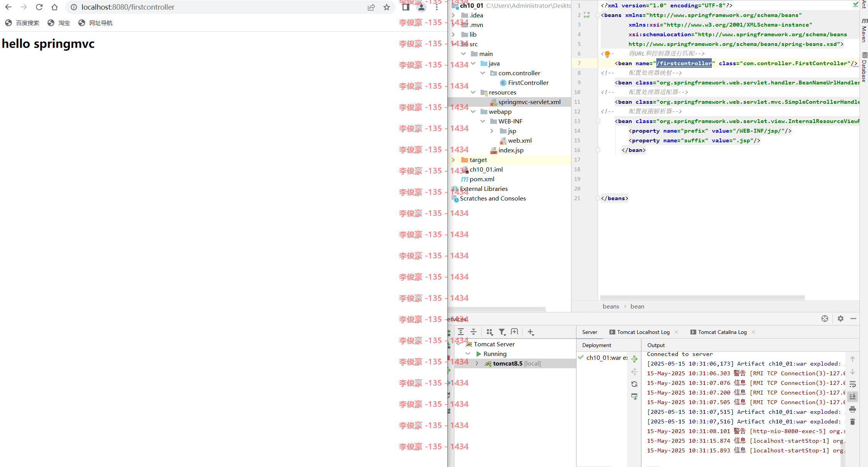Click the 'beans' breadcrumb

coord(611,306)
